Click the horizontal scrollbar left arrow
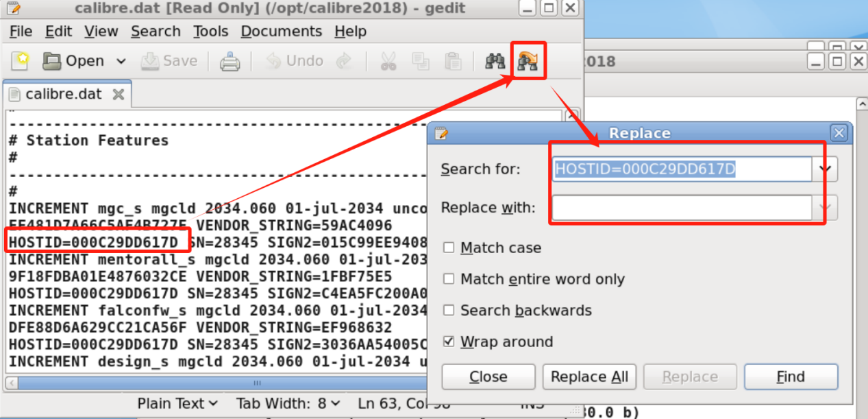The height and width of the screenshot is (419, 868). 10,383
